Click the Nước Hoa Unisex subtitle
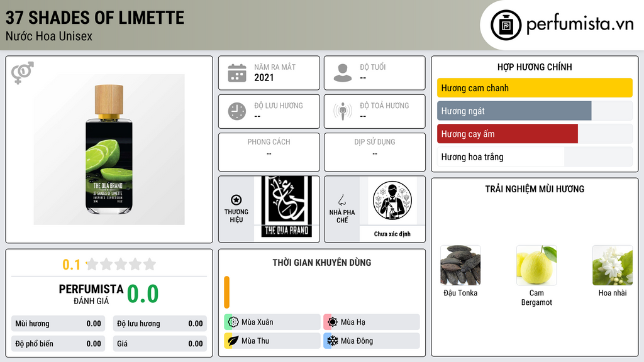Screen dimensions: 644x362 tap(49, 36)
